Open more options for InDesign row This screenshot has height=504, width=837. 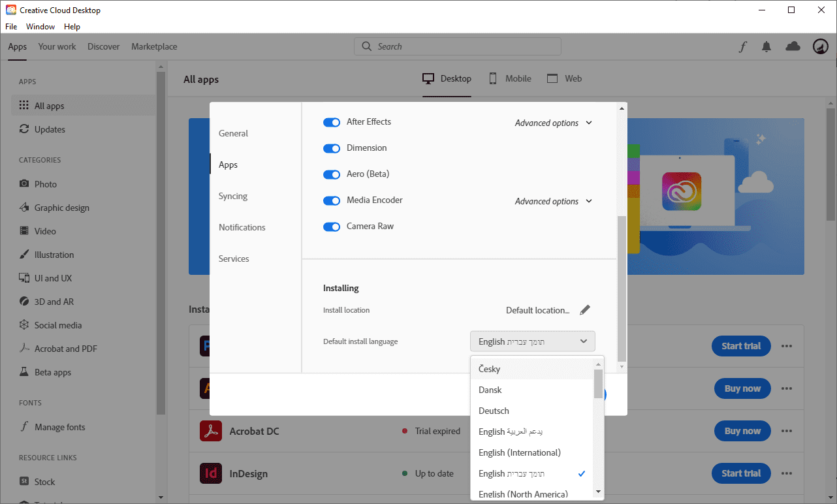pyautogui.click(x=787, y=473)
